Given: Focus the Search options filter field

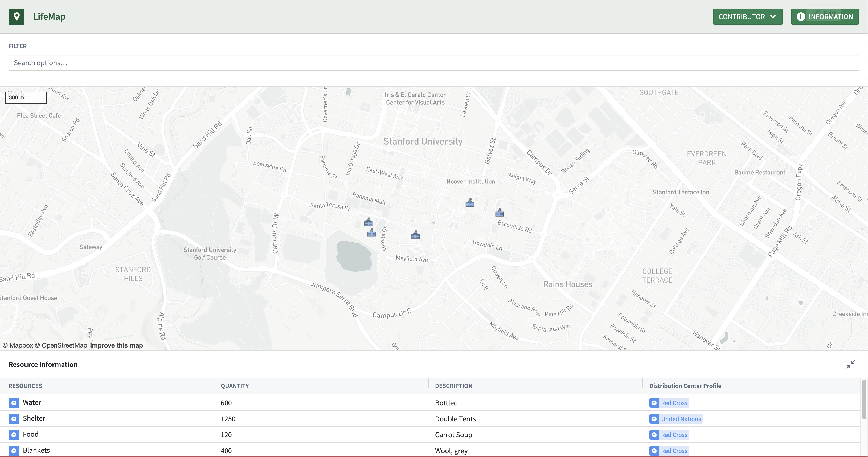Looking at the screenshot, I should pos(434,63).
